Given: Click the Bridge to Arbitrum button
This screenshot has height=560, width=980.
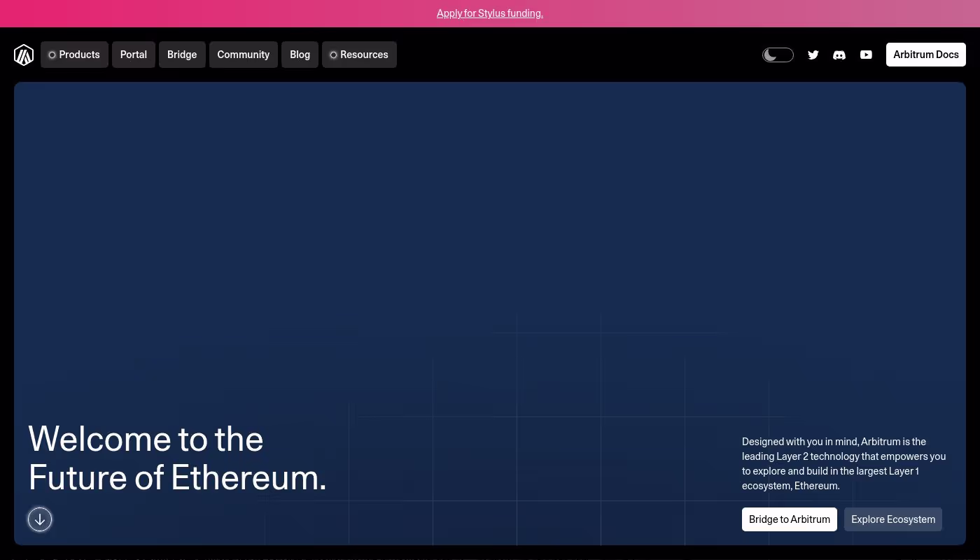Looking at the screenshot, I should [790, 519].
